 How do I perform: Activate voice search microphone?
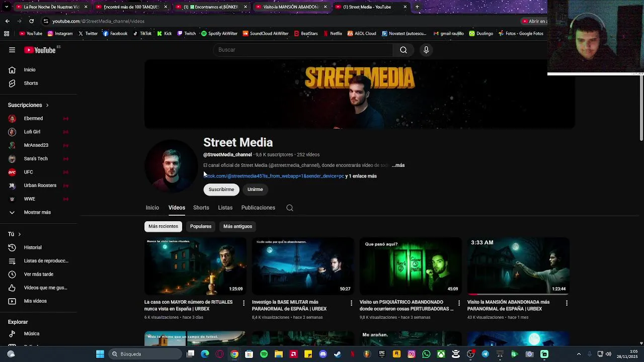tap(426, 50)
